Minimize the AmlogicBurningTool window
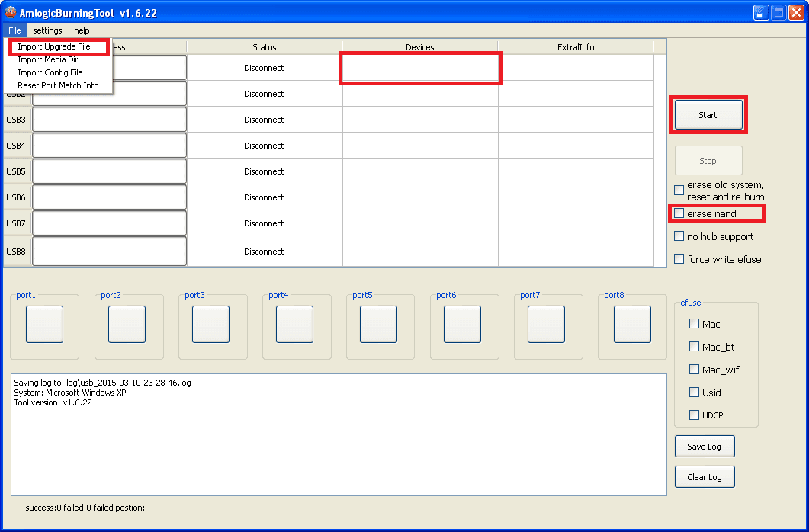809x532 pixels. [762, 12]
